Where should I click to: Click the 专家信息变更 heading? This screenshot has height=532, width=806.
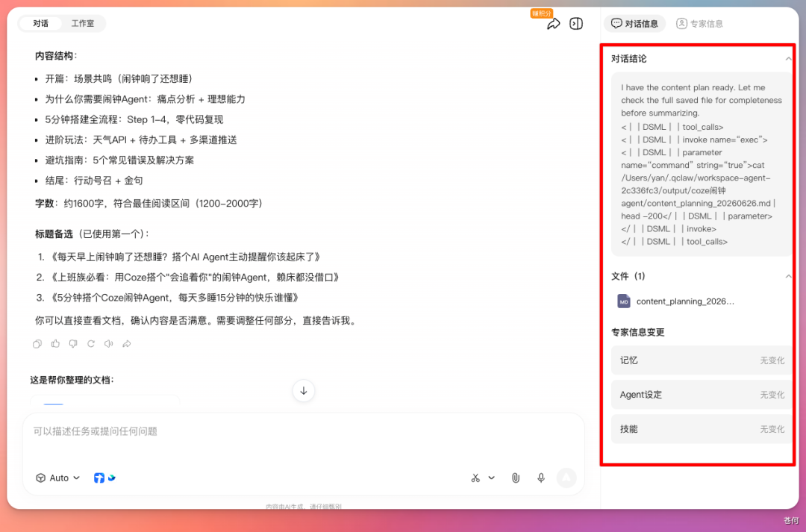click(637, 333)
